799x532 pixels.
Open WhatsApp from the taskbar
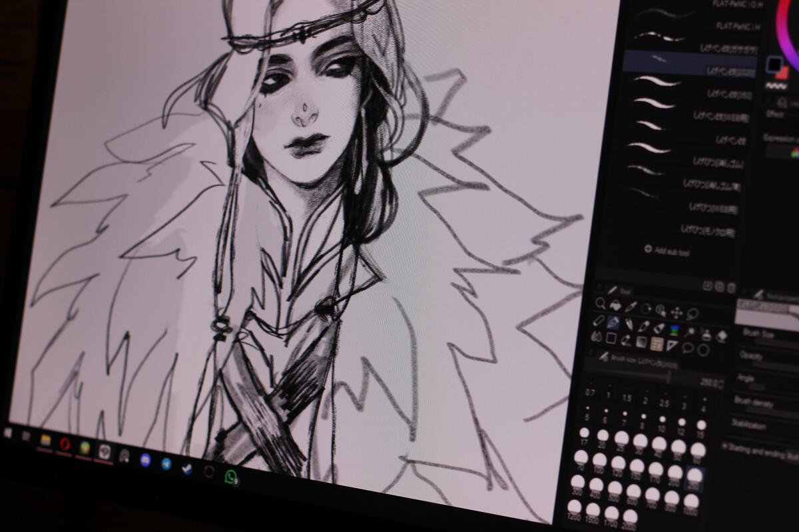tap(231, 477)
